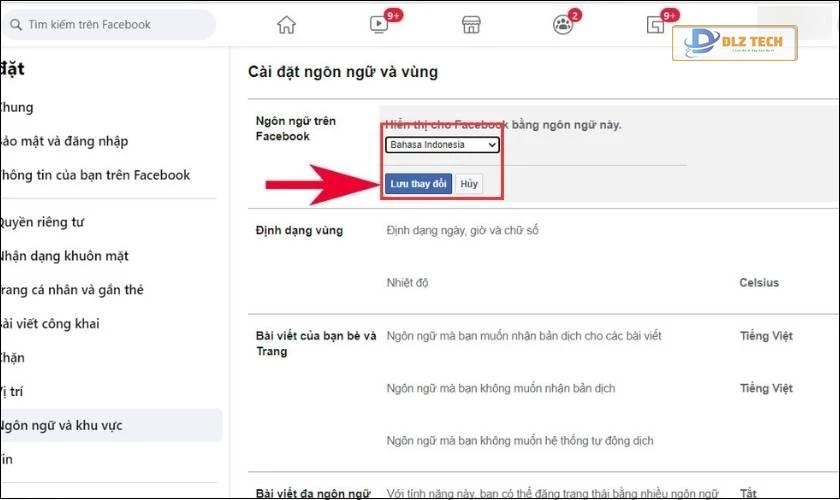Open Thông tin của bạn trên Facebook
Image resolution: width=840 pixels, height=500 pixels.
(95, 175)
